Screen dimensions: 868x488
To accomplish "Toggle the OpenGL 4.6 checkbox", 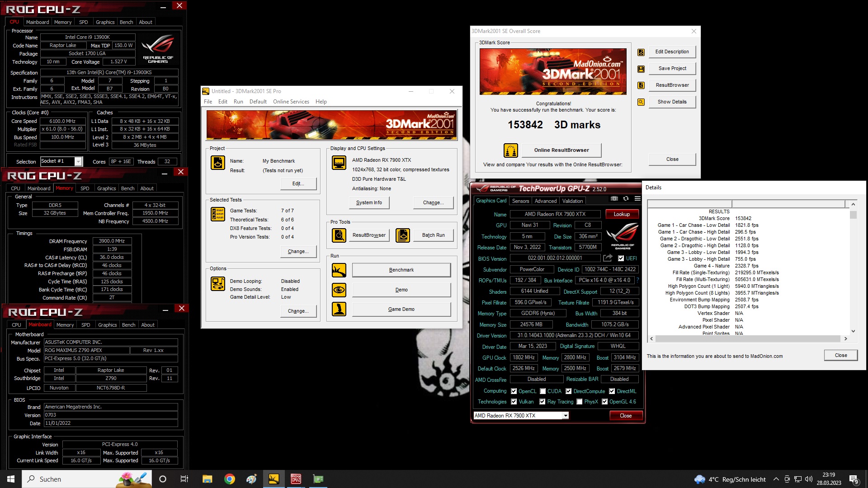I will 604,402.
